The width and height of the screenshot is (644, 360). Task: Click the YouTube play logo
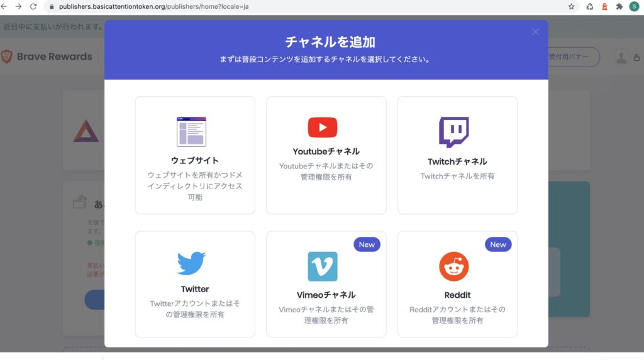[x=323, y=128]
